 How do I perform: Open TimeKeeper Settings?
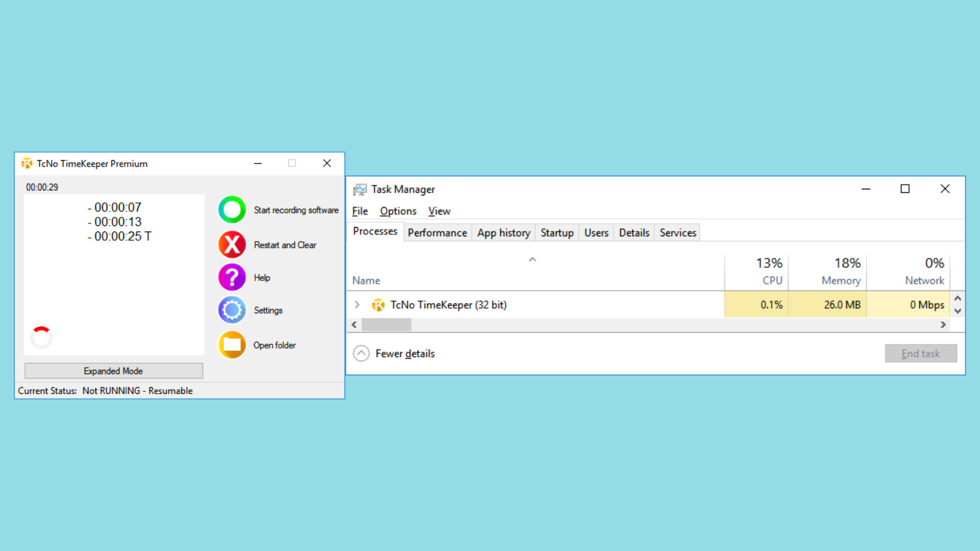(x=232, y=310)
